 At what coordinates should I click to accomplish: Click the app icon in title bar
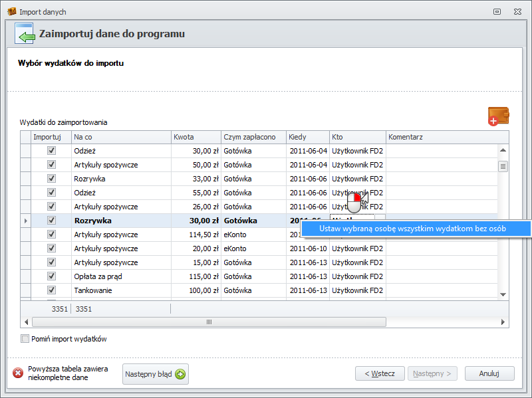pos(11,12)
